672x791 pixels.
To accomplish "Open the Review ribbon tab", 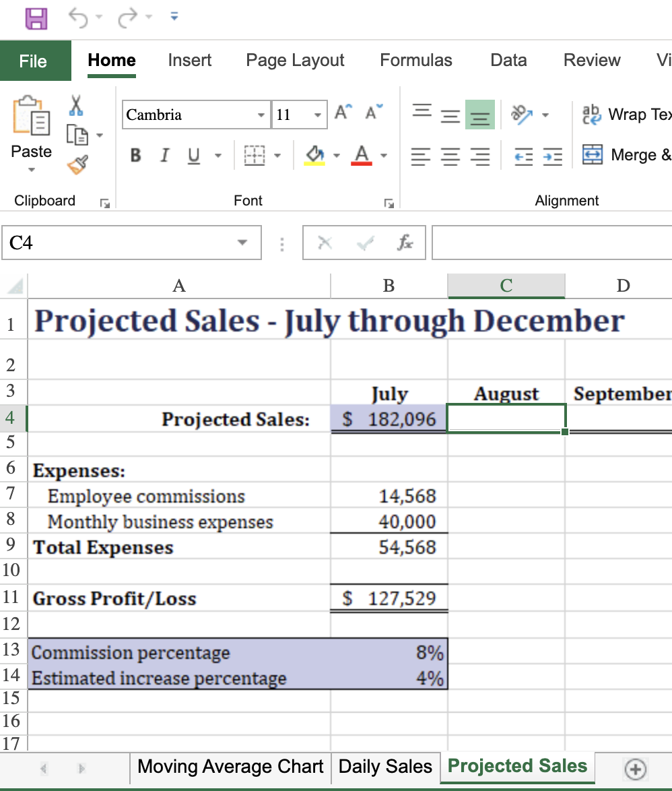I will coord(592,60).
